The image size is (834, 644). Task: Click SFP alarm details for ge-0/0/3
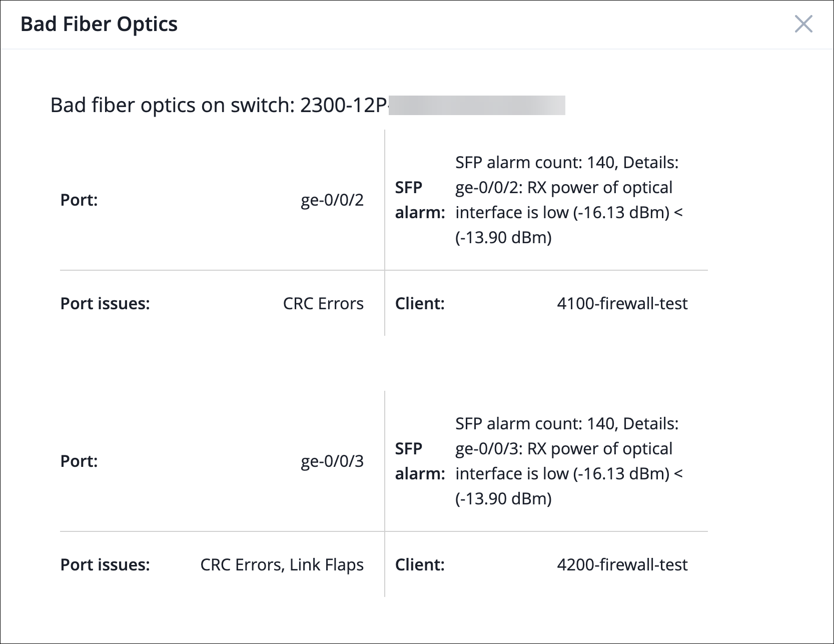(x=568, y=461)
